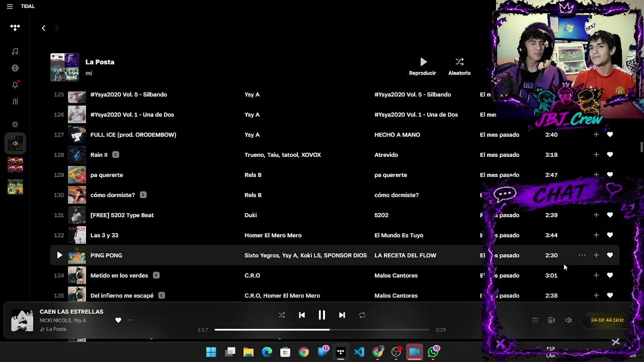Favorite CAEN LAS ESTRELLAS in now playing
The image size is (644, 362).
pos(118,320)
